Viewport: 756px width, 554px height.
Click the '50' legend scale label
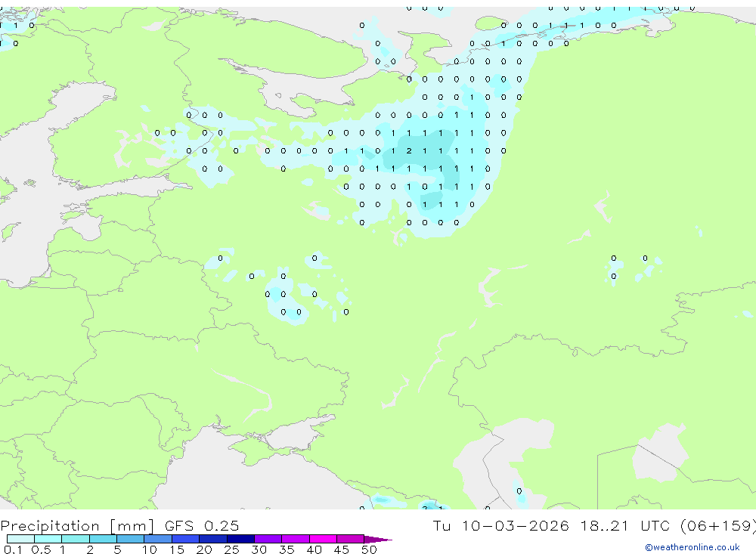pos(369,549)
